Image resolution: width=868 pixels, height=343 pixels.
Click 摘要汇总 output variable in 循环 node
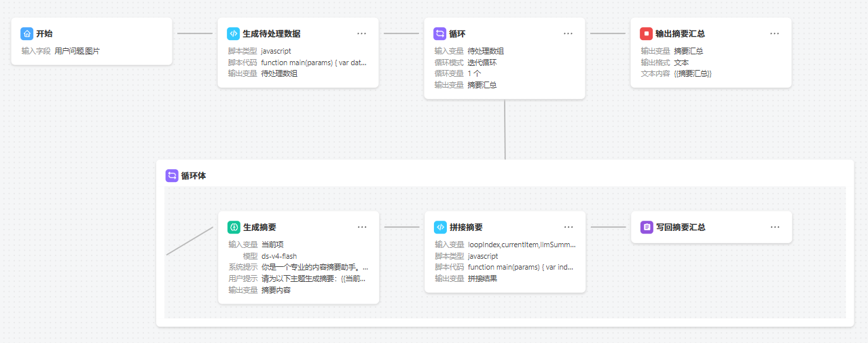(482, 85)
